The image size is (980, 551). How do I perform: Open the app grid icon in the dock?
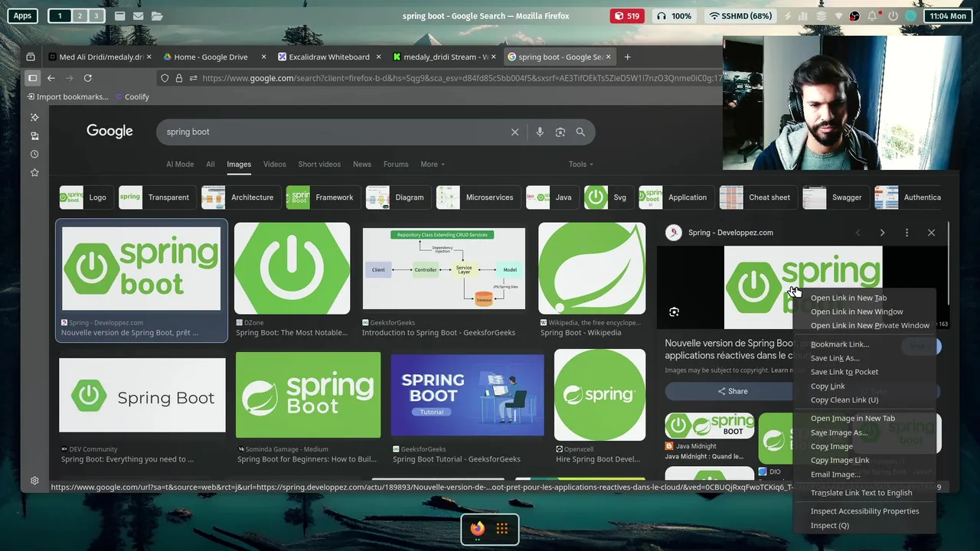502,529
